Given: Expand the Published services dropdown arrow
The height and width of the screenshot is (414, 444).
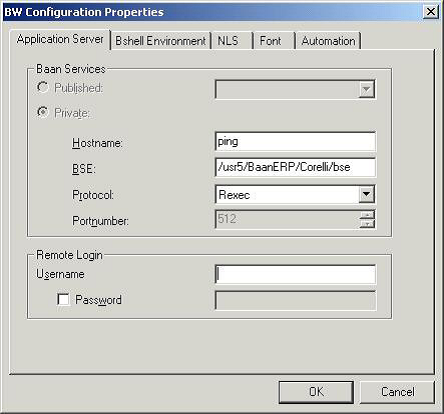Looking at the screenshot, I should point(366,89).
